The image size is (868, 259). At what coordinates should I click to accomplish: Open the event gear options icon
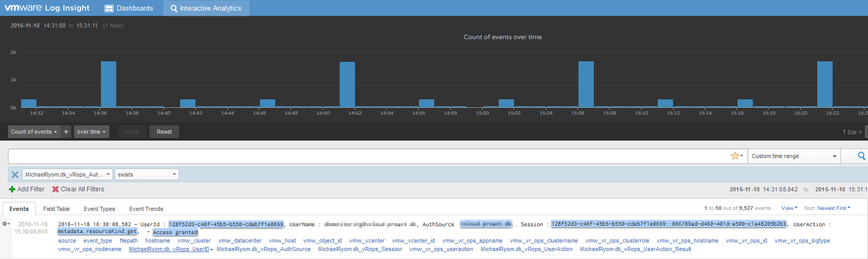click(x=6, y=224)
